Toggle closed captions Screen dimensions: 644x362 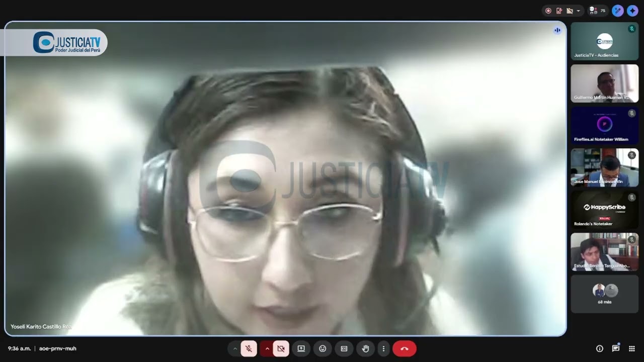tap(344, 348)
